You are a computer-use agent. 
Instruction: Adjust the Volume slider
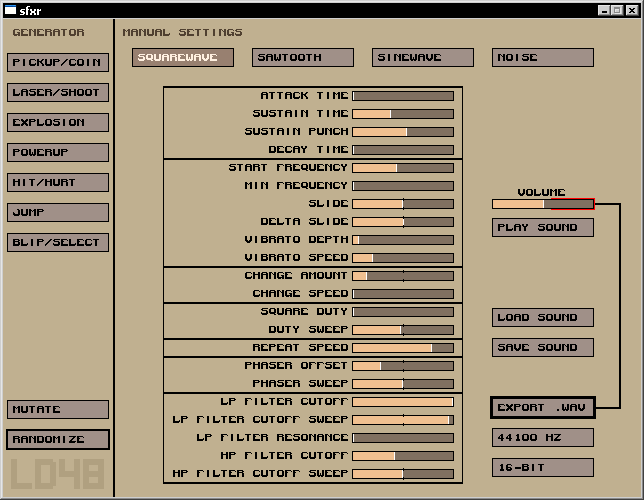(x=543, y=204)
